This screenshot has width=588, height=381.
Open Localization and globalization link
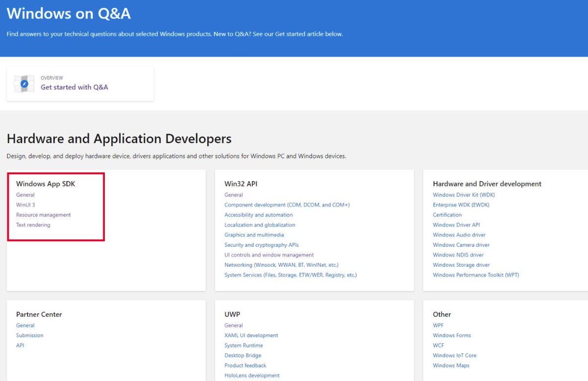[x=260, y=225]
